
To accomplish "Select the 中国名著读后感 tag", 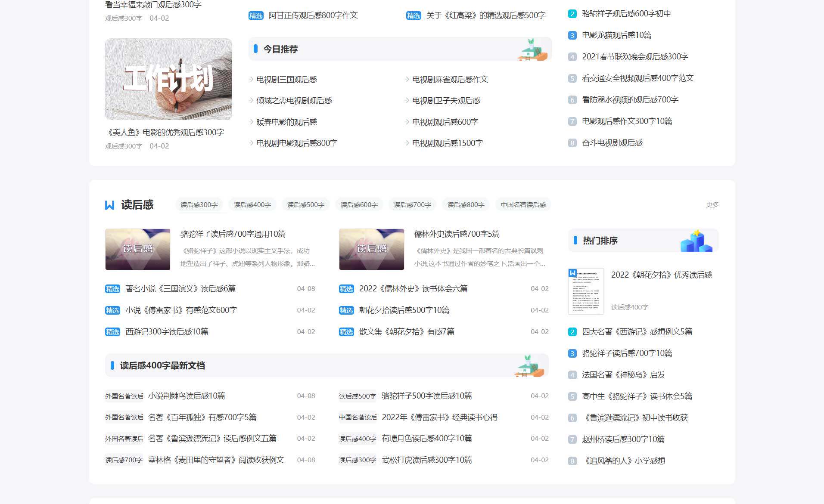I will coord(522,204).
